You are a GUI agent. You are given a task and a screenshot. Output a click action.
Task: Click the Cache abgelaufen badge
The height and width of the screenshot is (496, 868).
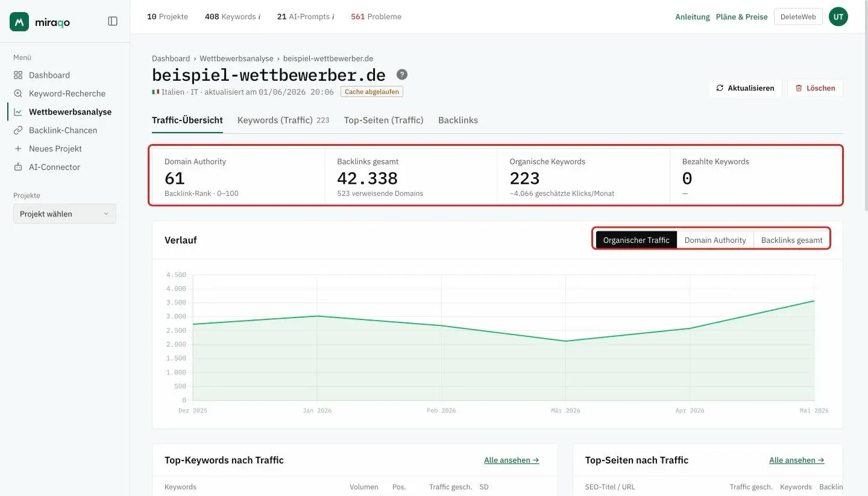click(371, 92)
